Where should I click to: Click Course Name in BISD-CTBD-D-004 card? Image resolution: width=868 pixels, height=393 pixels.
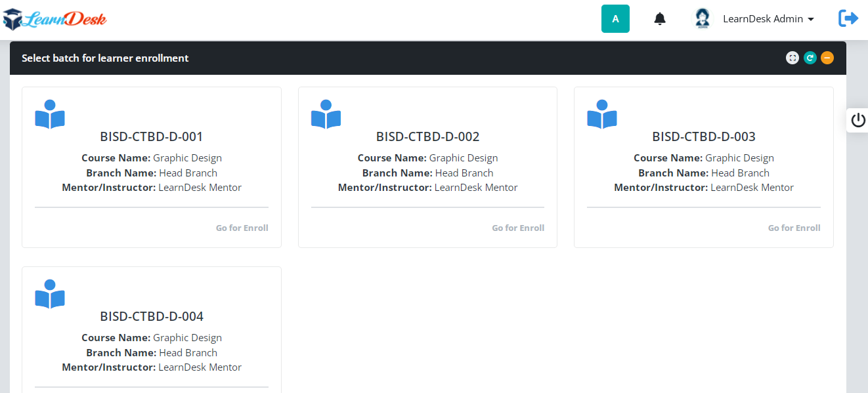point(152,338)
